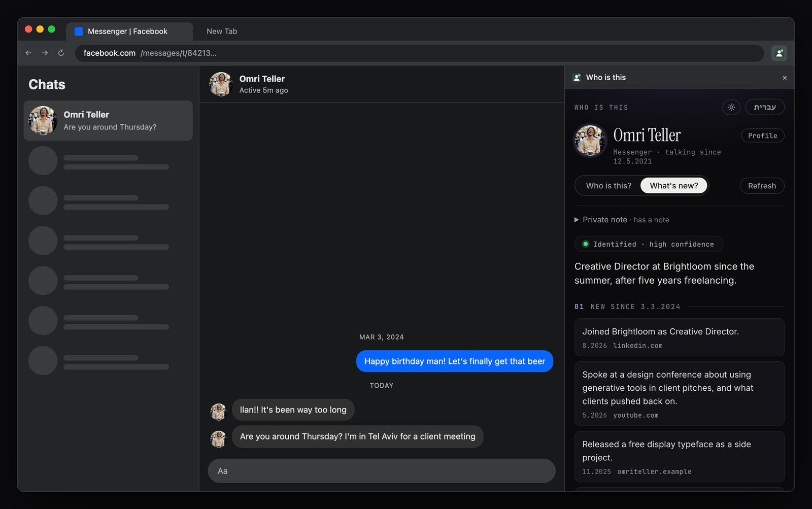Click the MAR 3, 2024 date separator
The image size is (812, 509).
(x=382, y=337)
